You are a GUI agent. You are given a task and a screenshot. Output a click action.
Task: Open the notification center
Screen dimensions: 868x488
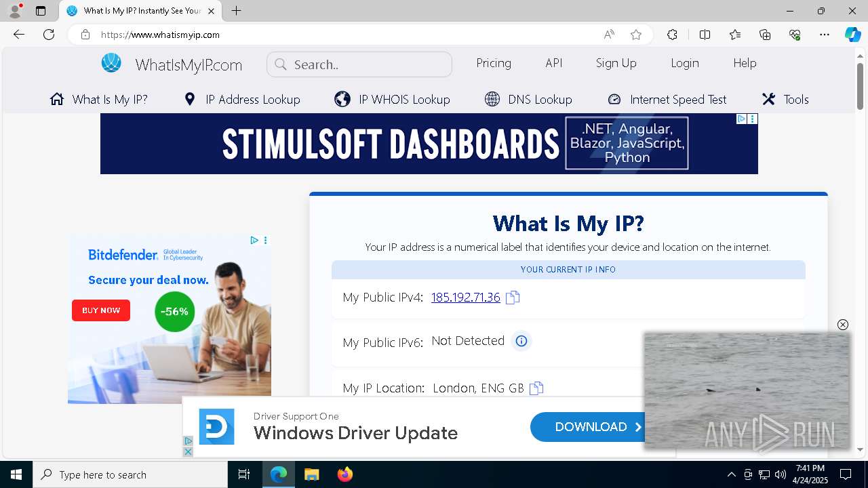(x=846, y=474)
